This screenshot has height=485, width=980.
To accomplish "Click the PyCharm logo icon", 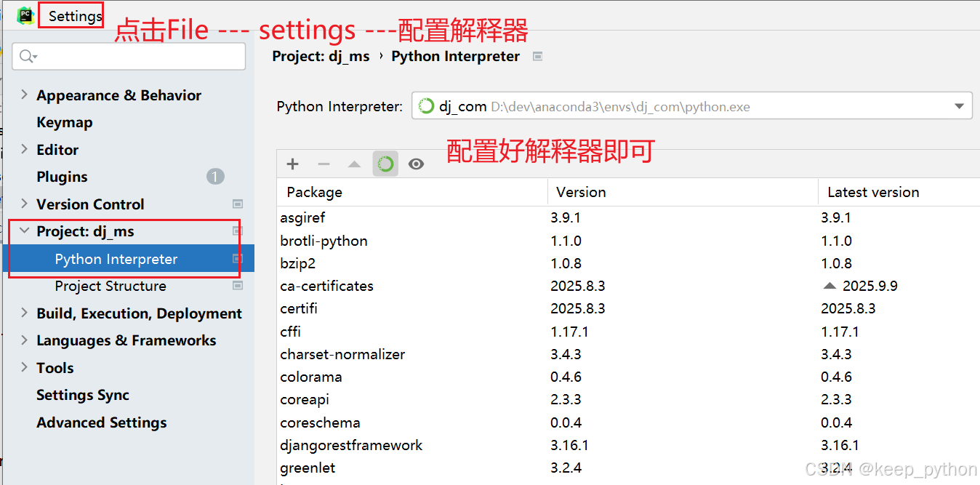I will point(25,15).
